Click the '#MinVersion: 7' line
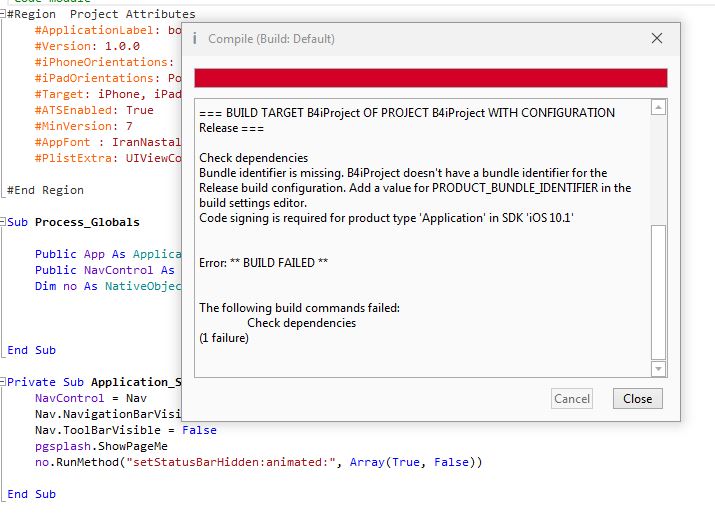Image resolution: width=715 pixels, height=517 pixels. [x=83, y=126]
